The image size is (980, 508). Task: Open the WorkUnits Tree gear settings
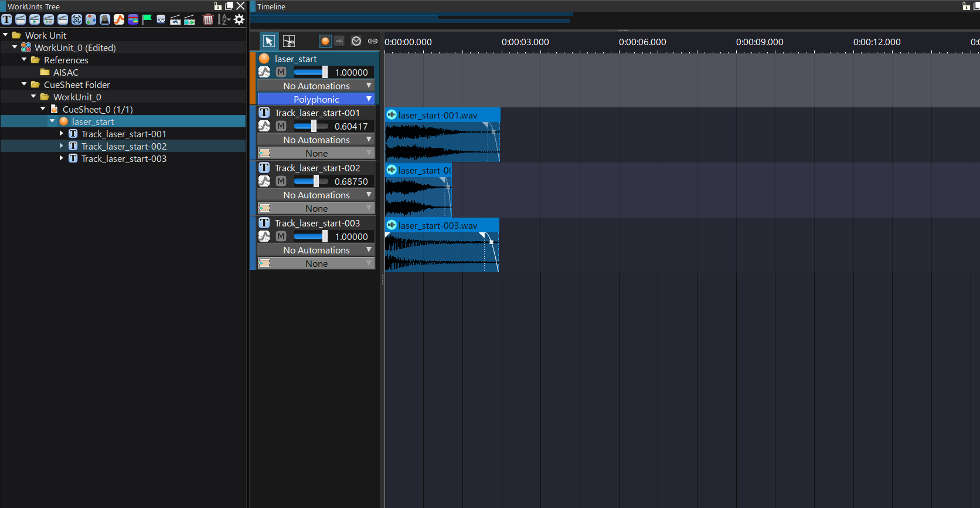[x=239, y=19]
